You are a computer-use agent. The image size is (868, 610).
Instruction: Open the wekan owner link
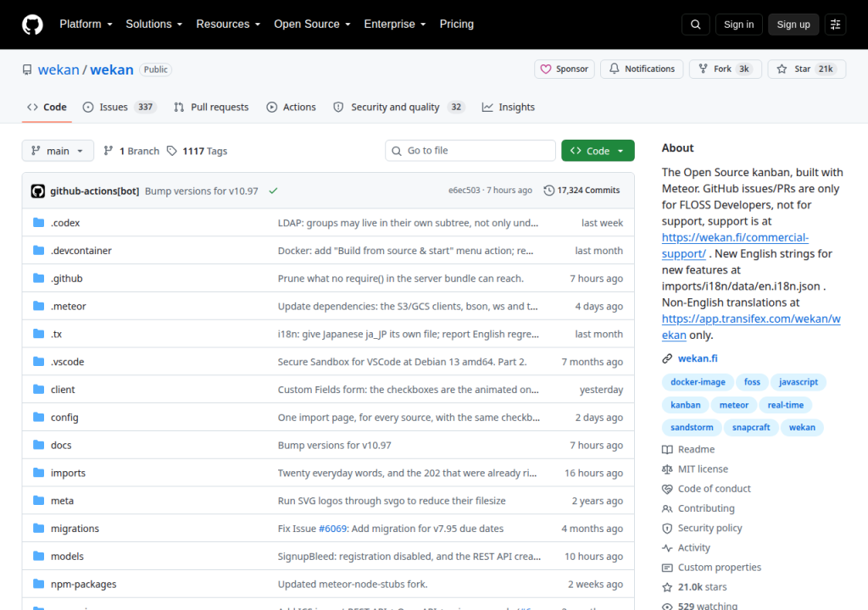click(x=58, y=69)
